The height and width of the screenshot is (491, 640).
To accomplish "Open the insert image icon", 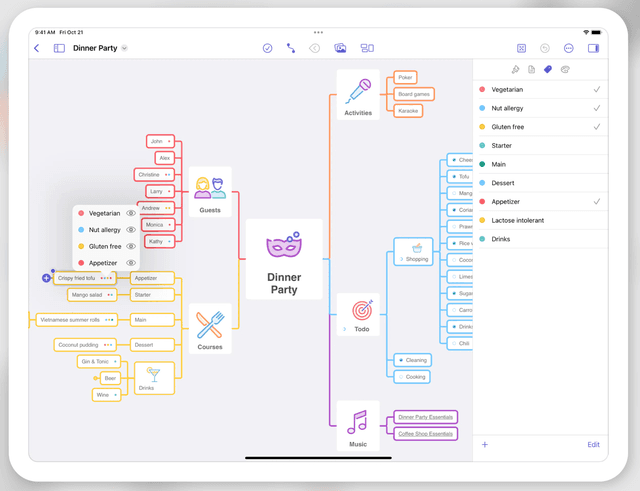I will (340, 48).
